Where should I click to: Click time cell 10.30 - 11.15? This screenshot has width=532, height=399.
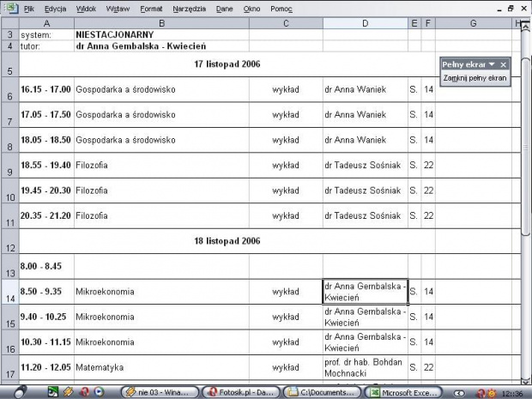[46, 342]
